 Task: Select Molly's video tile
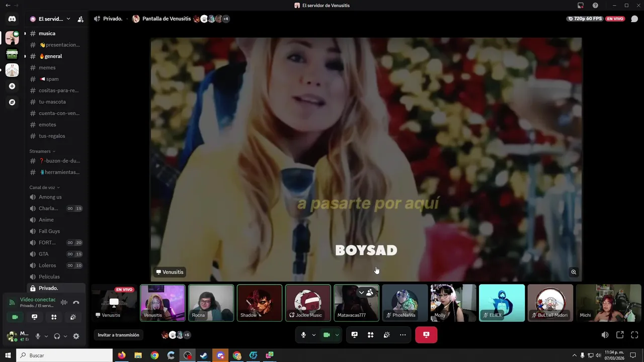[x=453, y=303]
